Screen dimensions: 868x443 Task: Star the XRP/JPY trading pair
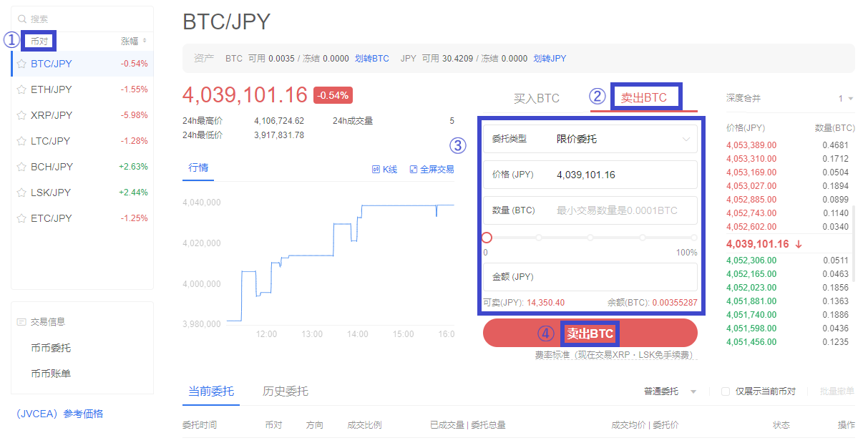(x=21, y=115)
